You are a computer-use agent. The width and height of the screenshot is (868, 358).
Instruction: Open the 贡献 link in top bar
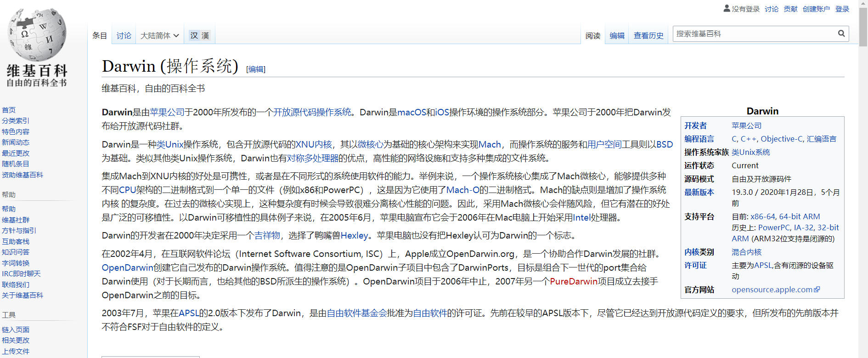click(790, 9)
